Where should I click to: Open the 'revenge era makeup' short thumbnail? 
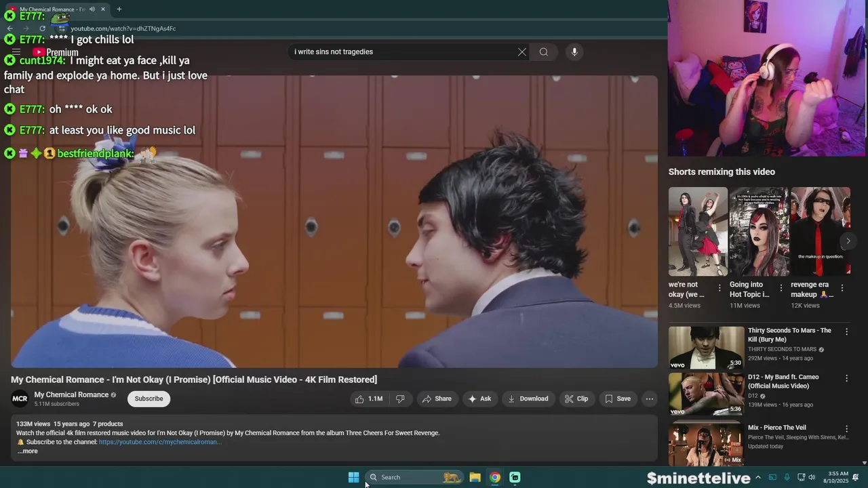(x=821, y=232)
